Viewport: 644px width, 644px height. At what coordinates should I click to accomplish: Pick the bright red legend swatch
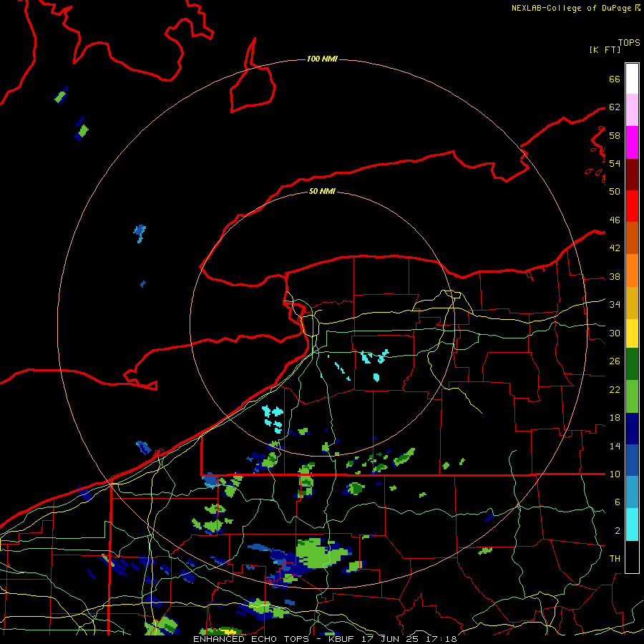(632, 206)
